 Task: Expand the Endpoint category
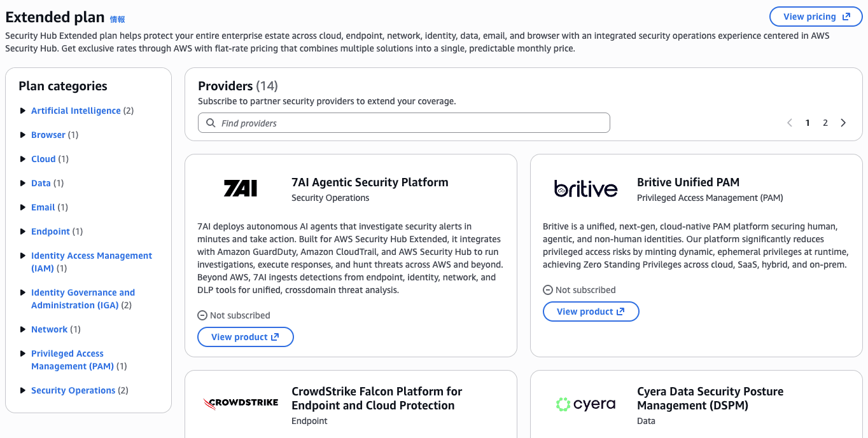24,231
